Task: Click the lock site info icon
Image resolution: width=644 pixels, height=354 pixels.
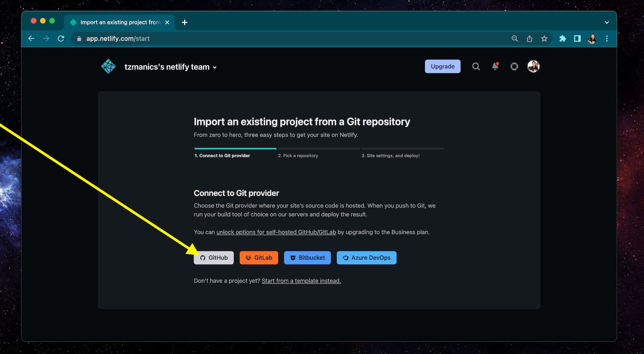Action: [79, 39]
